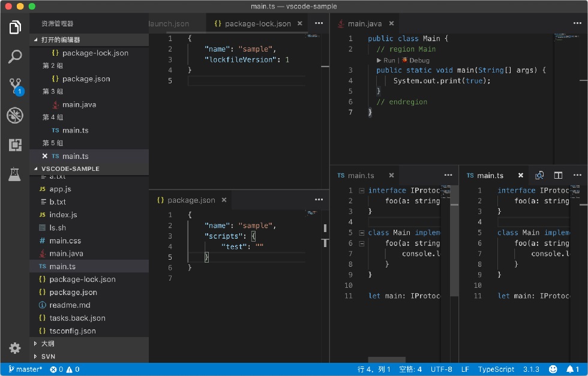Click the split editor icon
Viewport: 588px width, 376px height.
point(558,175)
